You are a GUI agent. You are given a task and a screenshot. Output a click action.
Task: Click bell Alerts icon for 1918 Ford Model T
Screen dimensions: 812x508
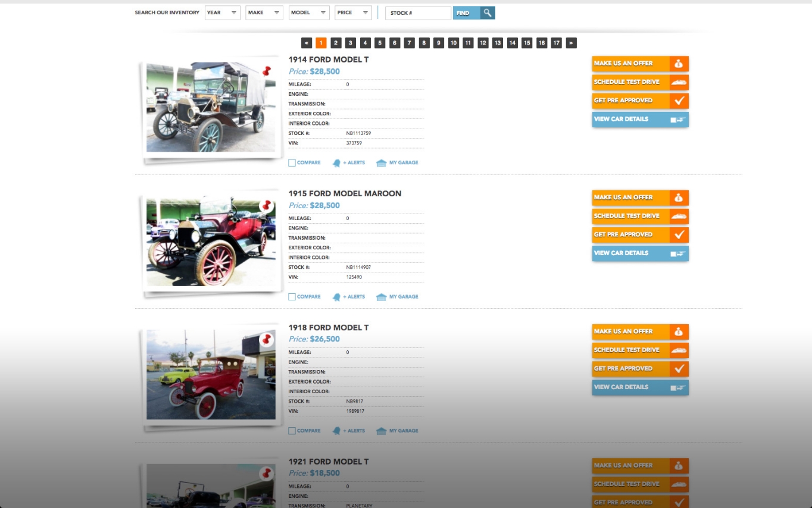(336, 431)
